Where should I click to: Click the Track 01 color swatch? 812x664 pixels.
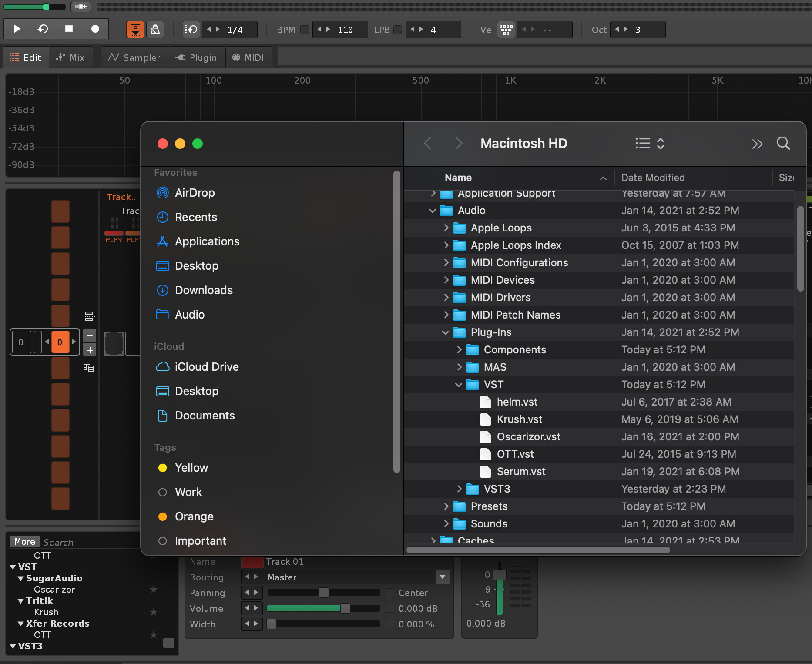coord(252,562)
